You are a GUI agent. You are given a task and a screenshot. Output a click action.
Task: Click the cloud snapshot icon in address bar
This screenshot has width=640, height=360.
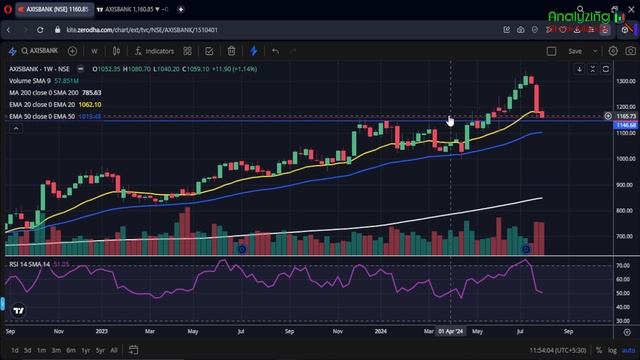[x=521, y=30]
